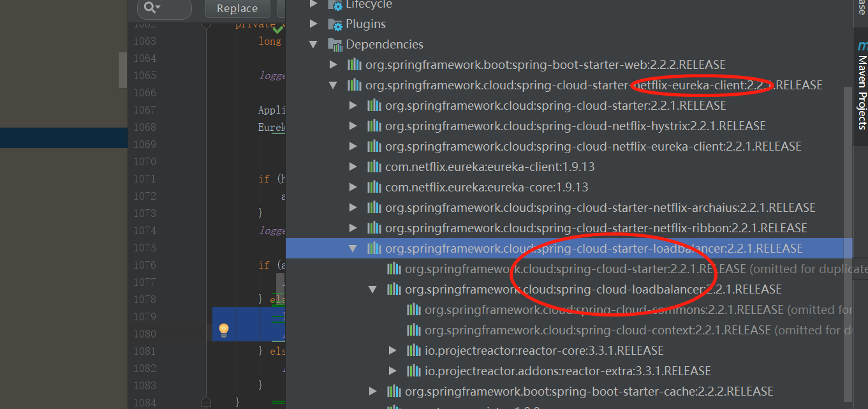Click library icon of spring-cloud-context
Screen dimensions: 868x409
coord(414,330)
